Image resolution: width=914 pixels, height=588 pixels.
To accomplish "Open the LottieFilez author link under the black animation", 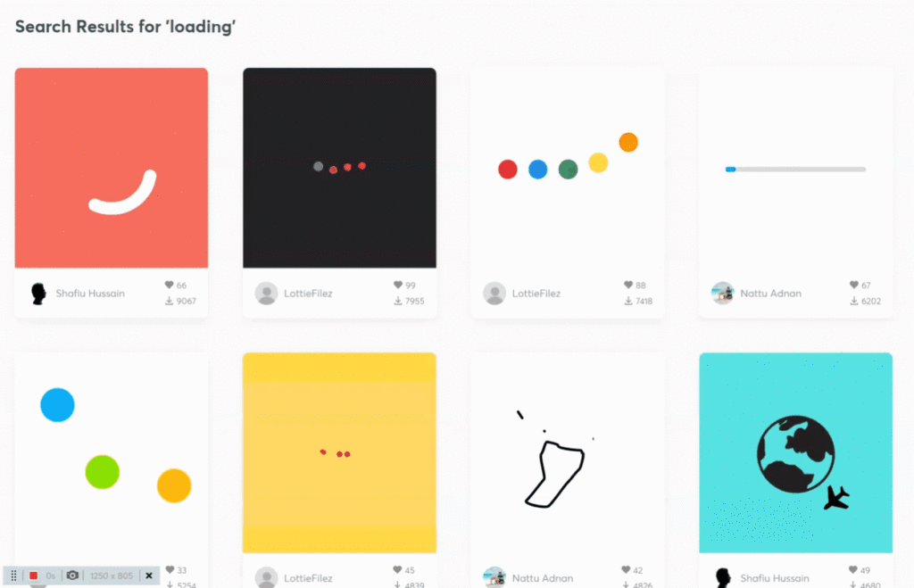I will 308,294.
